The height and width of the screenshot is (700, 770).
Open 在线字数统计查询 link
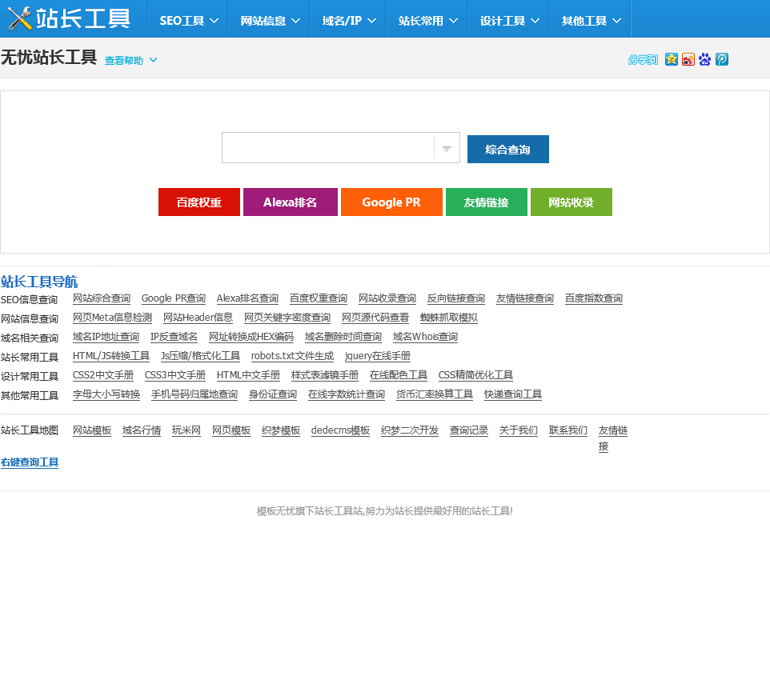347,394
